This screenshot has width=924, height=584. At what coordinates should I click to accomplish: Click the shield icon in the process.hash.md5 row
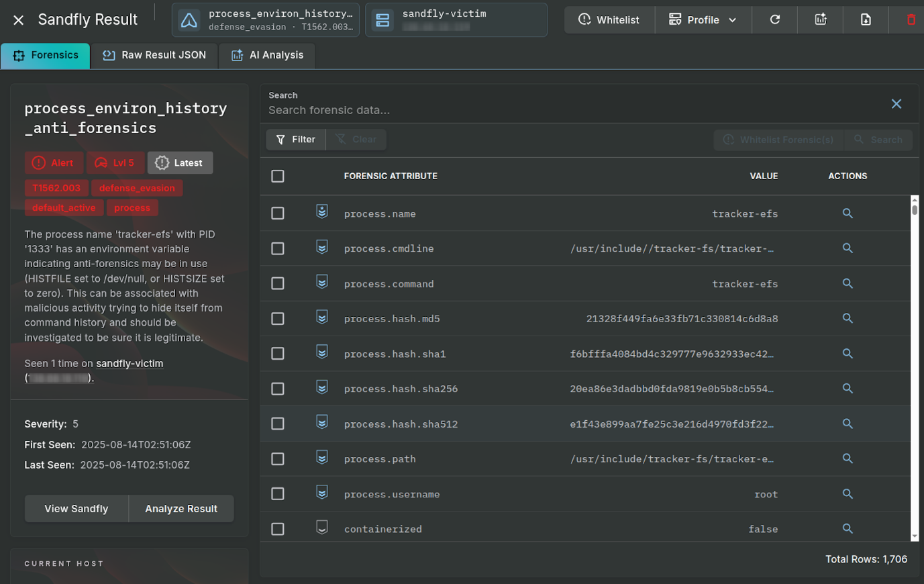point(322,317)
